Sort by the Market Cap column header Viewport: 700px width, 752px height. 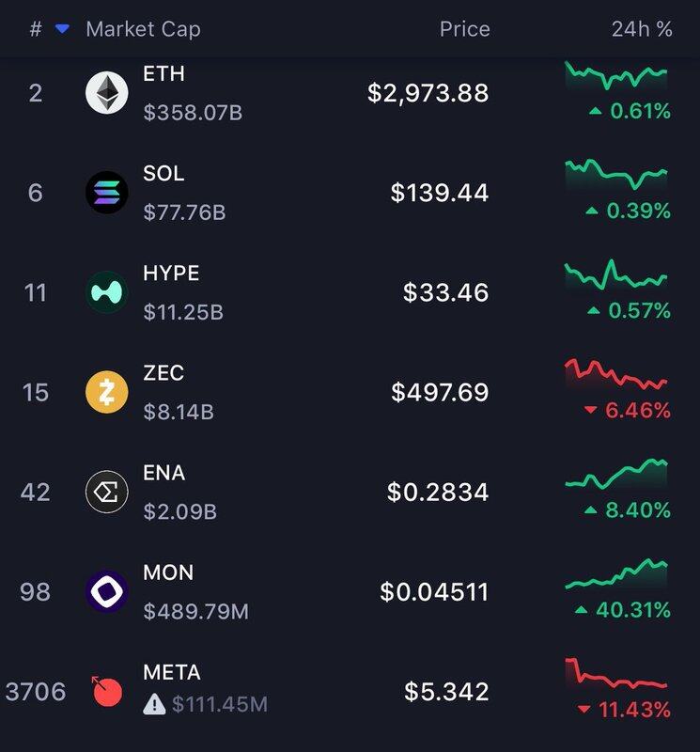[143, 29]
